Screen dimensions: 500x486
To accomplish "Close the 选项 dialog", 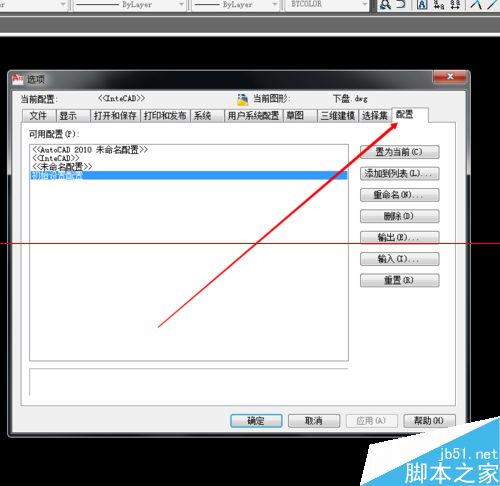I will click(x=450, y=77).
